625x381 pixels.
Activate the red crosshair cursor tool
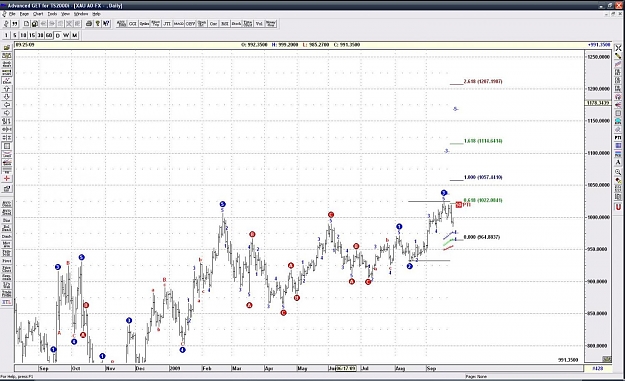(x=6, y=178)
